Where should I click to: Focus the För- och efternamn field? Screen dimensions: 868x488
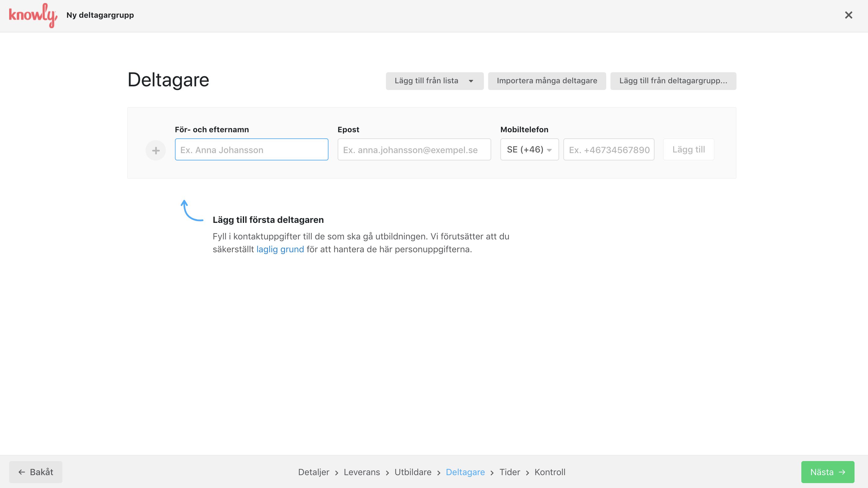click(251, 149)
